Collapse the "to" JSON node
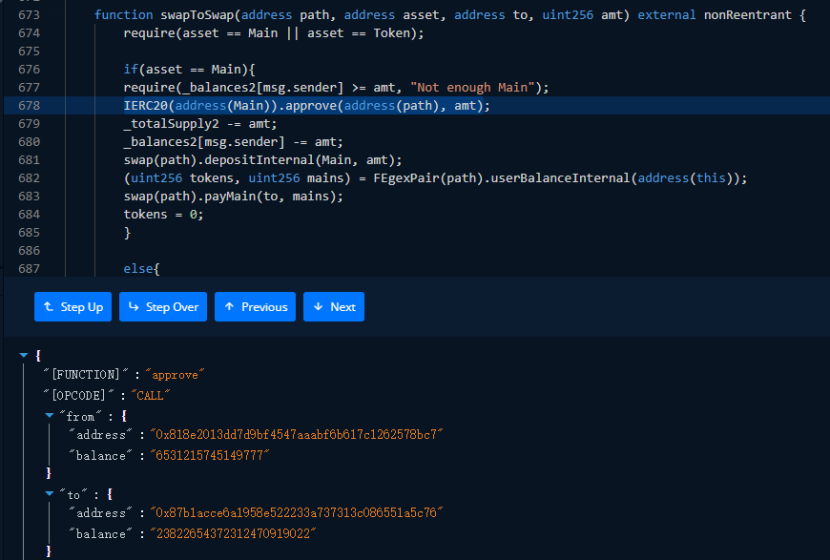Viewport: 830px width, 560px height. [x=49, y=493]
